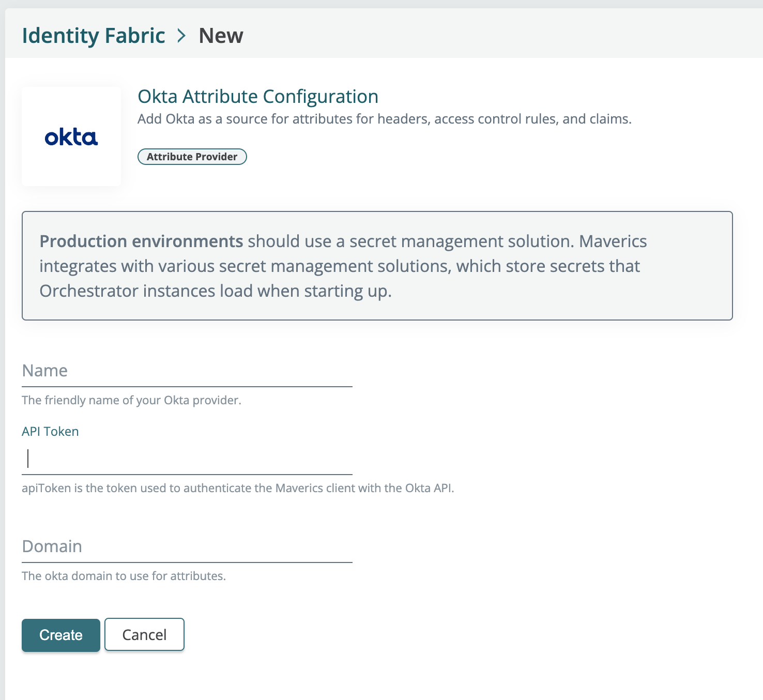Click the New breadcrumb label
This screenshot has height=700, width=763.
221,36
